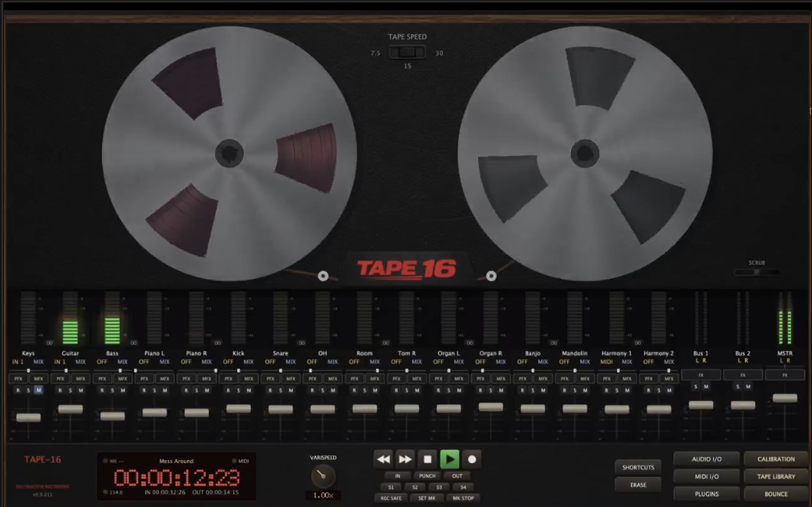Open the Bass input selector showing OFF
The width and height of the screenshot is (812, 507).
102,362
